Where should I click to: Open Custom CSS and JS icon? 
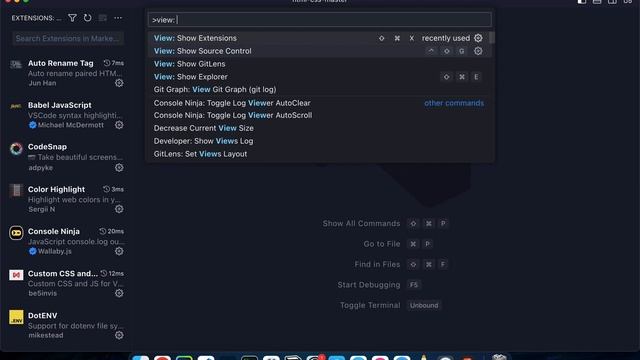(16, 275)
